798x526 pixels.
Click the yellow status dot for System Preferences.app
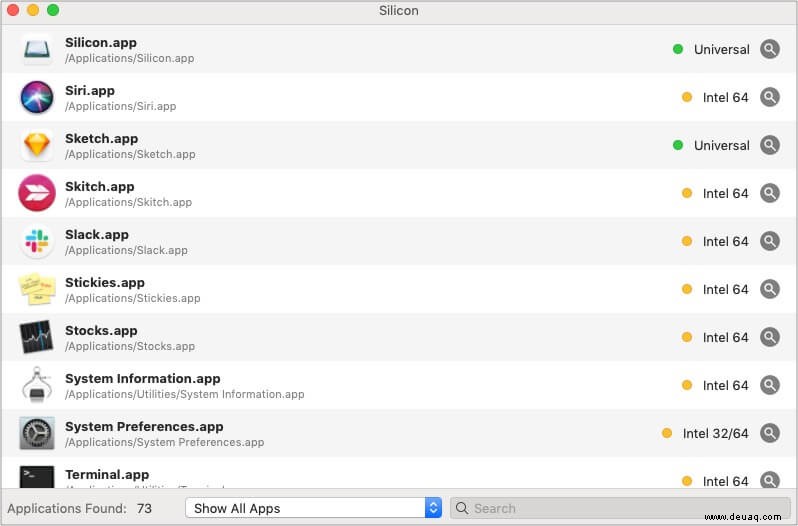[x=667, y=433]
